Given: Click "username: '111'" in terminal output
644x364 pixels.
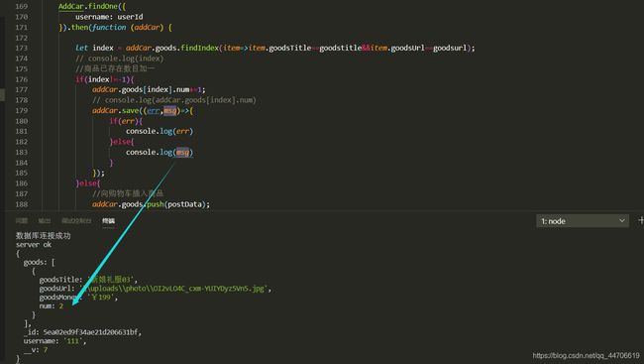Looking at the screenshot, I should [54, 341].
